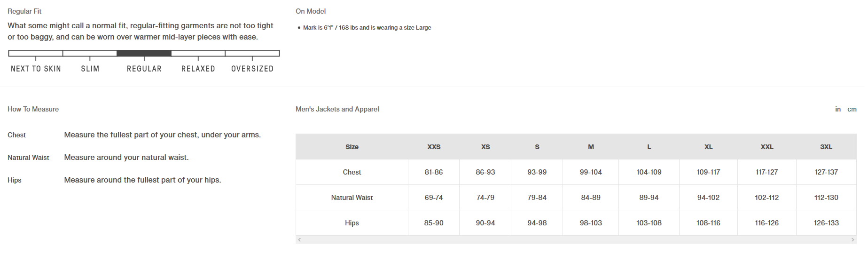Click the scroll left arrow under size table
The height and width of the screenshot is (255, 868).
(299, 240)
